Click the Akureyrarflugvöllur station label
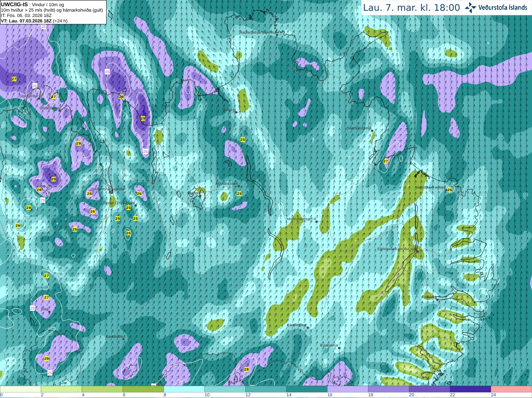Screen dimensions: 532x398 coord(110,189)
